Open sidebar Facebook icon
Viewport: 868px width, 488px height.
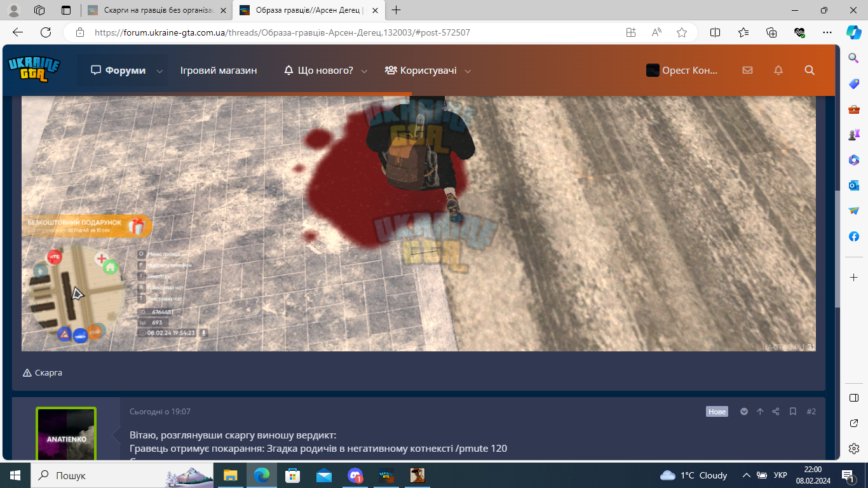coord(854,236)
